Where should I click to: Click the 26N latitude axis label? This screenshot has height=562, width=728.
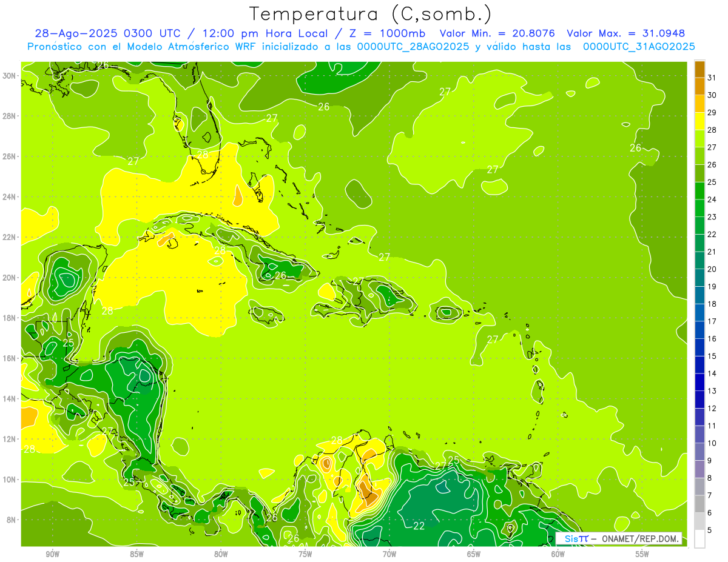9,156
